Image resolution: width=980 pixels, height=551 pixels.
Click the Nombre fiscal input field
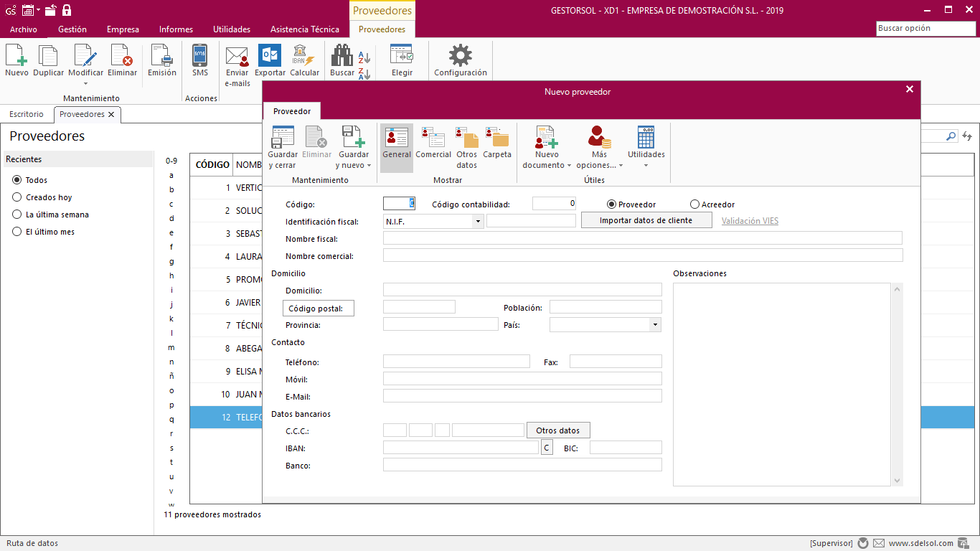click(642, 239)
